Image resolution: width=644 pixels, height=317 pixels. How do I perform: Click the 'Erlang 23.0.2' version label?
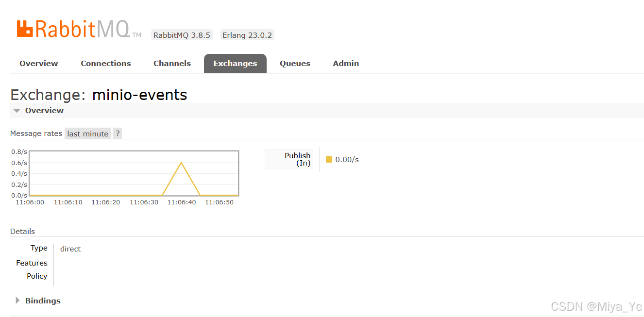click(x=247, y=35)
